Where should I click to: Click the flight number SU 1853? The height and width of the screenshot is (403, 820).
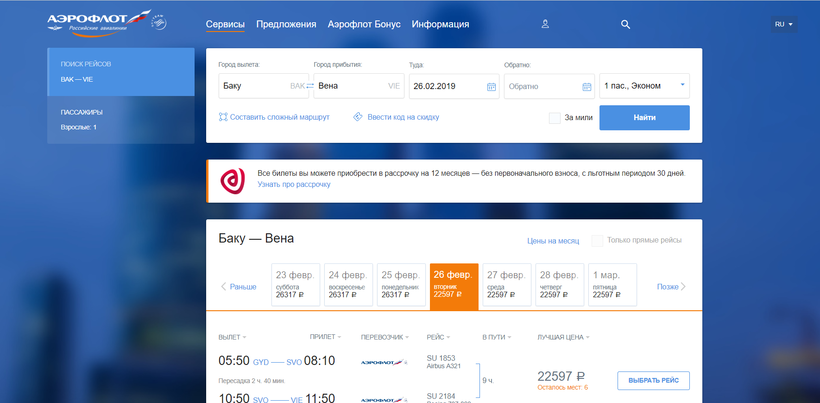pos(441,358)
